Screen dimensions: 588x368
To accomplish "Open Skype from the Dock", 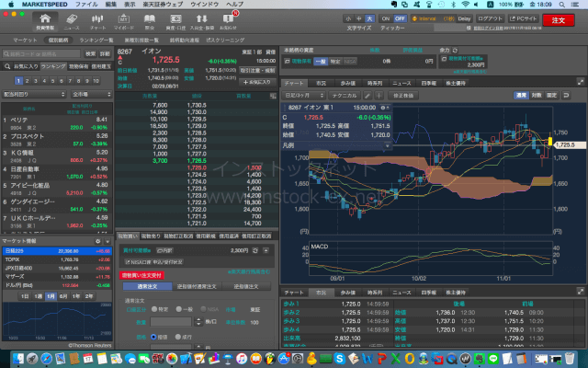I will pyautogui.click(x=340, y=359).
